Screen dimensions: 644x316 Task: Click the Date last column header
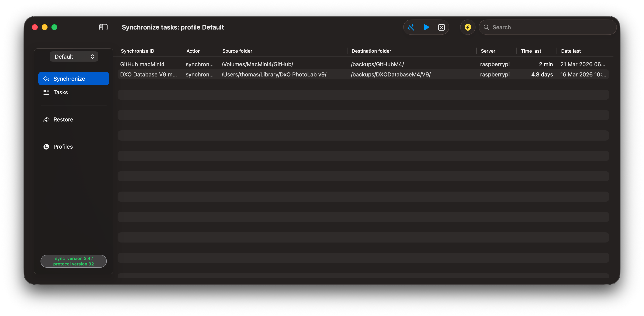point(571,51)
